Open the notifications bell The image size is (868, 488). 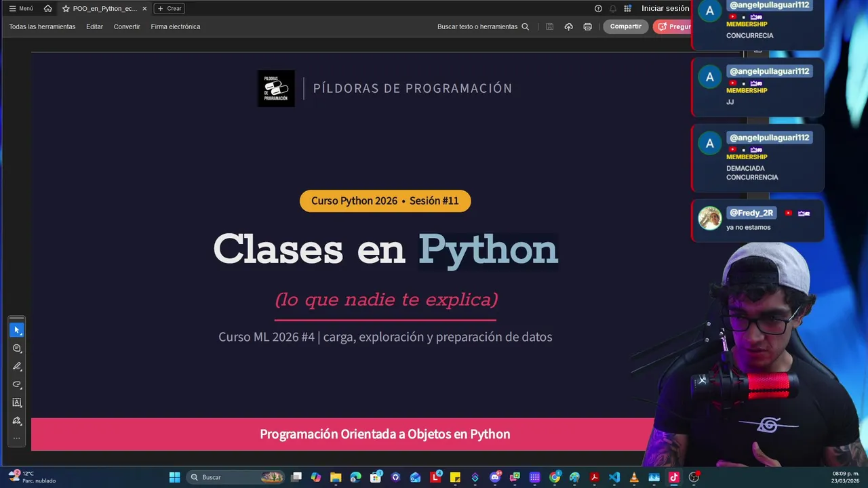tap(613, 9)
